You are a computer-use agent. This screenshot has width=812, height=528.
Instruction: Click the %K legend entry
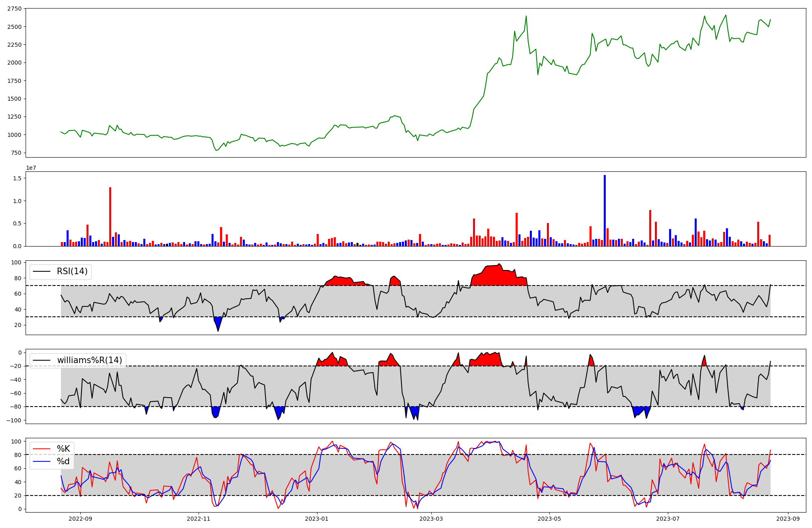click(x=63, y=449)
